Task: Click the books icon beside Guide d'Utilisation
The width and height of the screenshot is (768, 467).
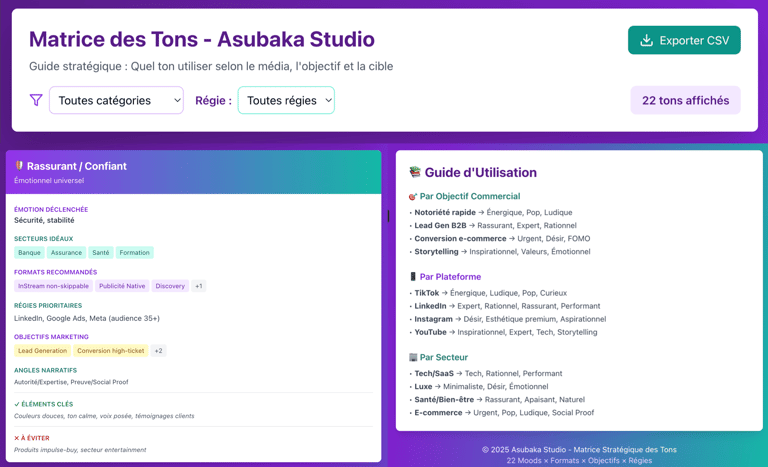Action: (x=415, y=172)
